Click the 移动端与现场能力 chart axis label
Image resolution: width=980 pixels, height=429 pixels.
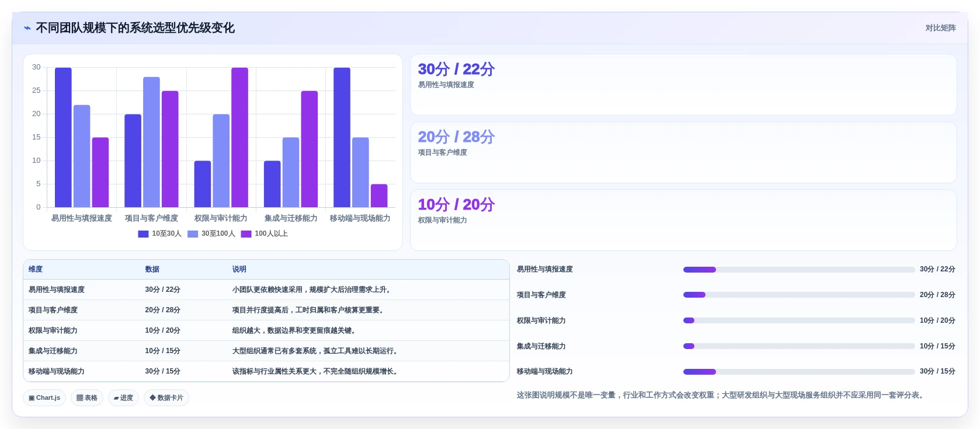(360, 218)
